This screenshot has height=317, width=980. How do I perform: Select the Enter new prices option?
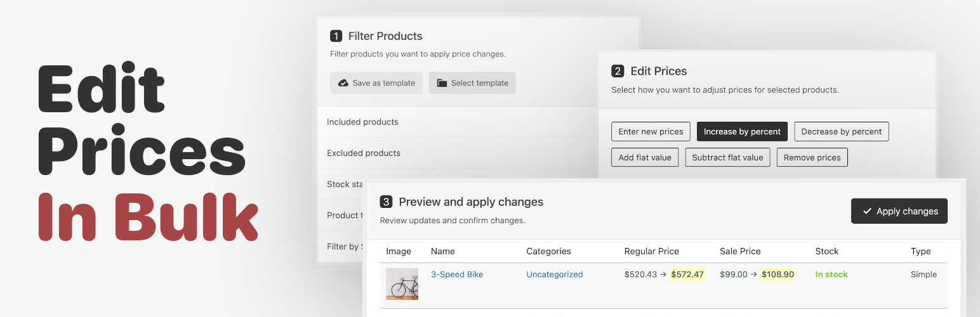tap(651, 132)
